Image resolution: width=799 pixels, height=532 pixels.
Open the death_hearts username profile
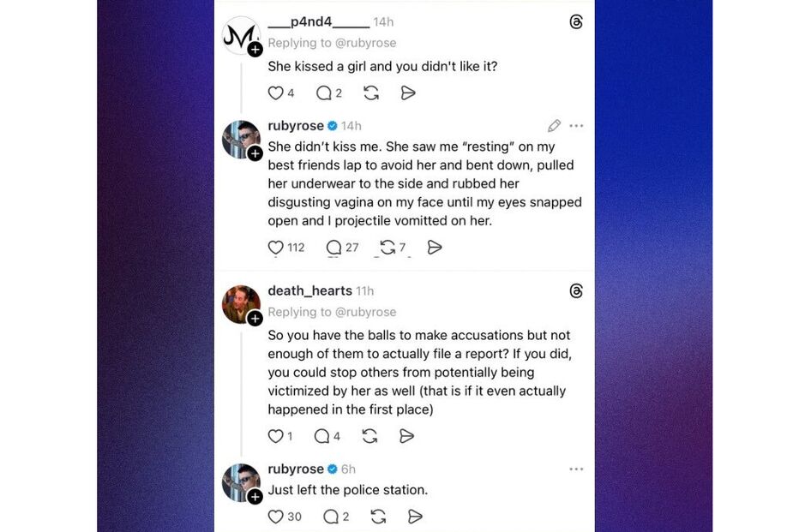tap(309, 291)
